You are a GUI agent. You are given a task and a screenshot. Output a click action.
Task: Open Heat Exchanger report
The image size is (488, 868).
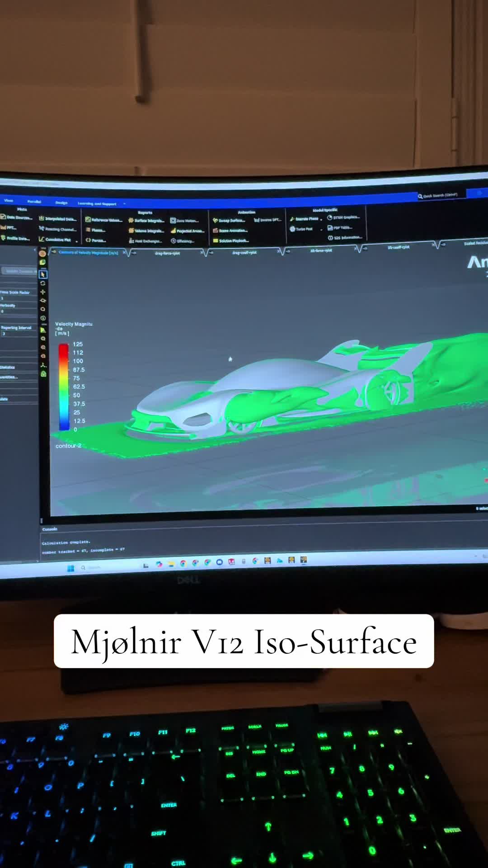[x=145, y=241]
